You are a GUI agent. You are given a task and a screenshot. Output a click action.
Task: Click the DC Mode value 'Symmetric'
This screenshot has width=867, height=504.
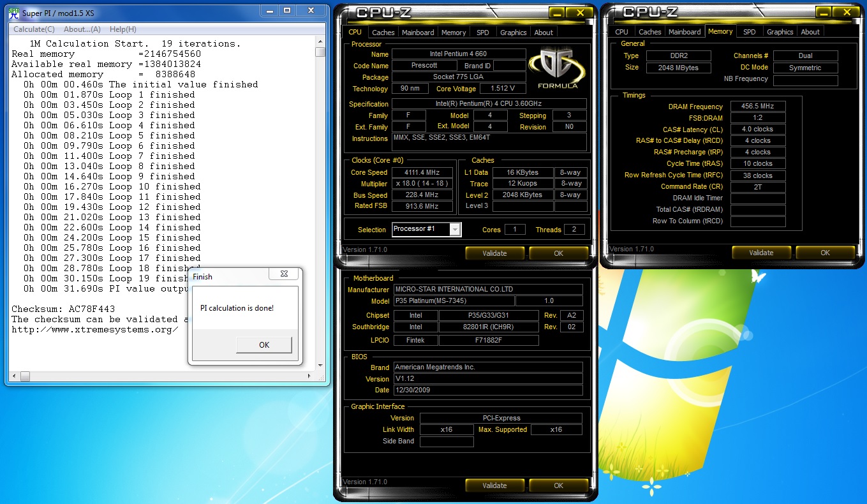pyautogui.click(x=806, y=68)
